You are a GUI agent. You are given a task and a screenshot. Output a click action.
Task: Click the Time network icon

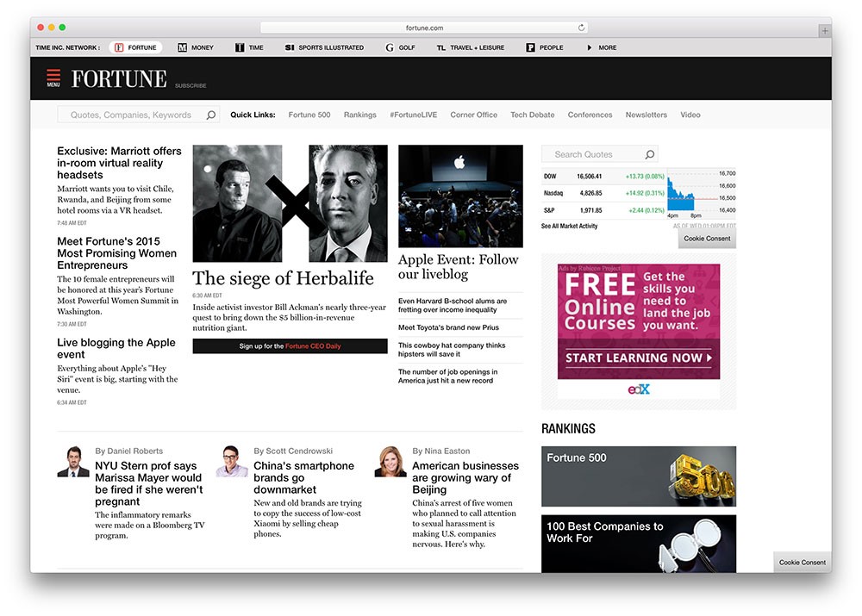point(240,47)
